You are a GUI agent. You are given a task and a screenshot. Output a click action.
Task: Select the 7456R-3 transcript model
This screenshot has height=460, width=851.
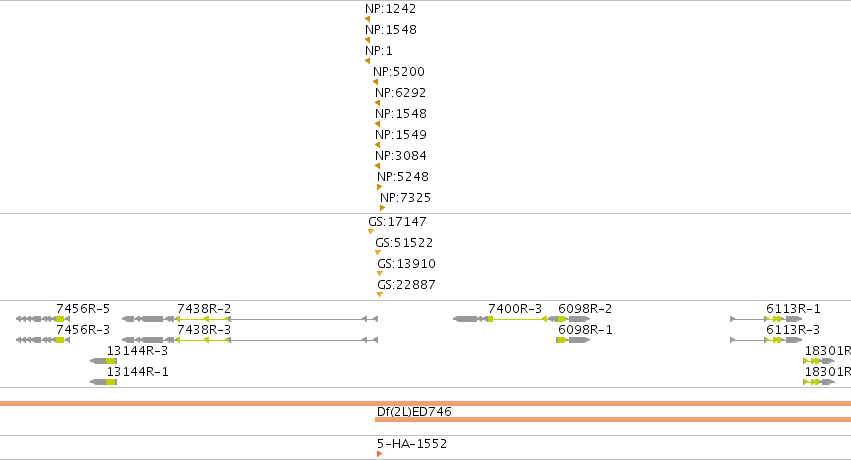(43, 340)
